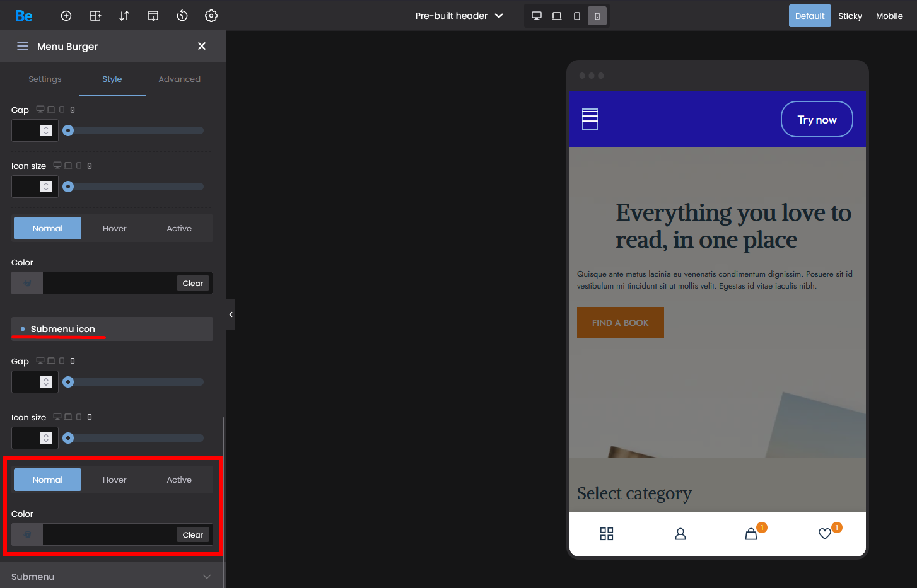Collapse the sidebar panel with arrow handle
917x588 pixels.
pyautogui.click(x=231, y=314)
